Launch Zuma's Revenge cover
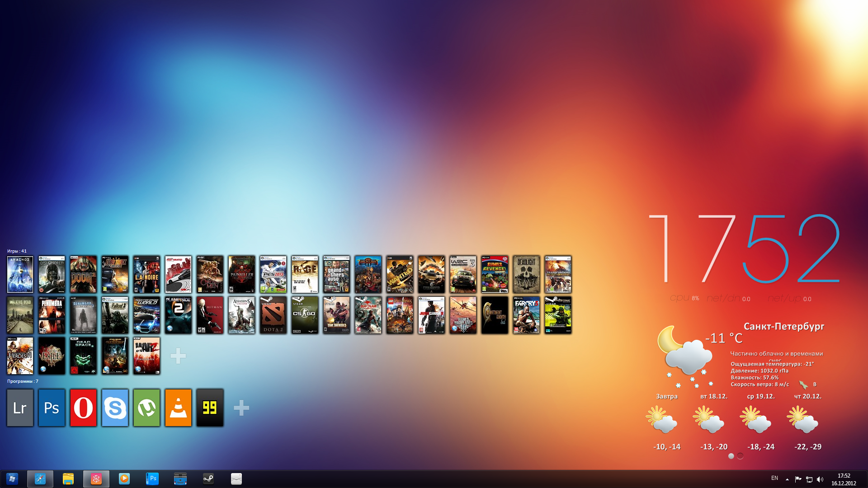This screenshot has width=868, height=488. tap(495, 274)
